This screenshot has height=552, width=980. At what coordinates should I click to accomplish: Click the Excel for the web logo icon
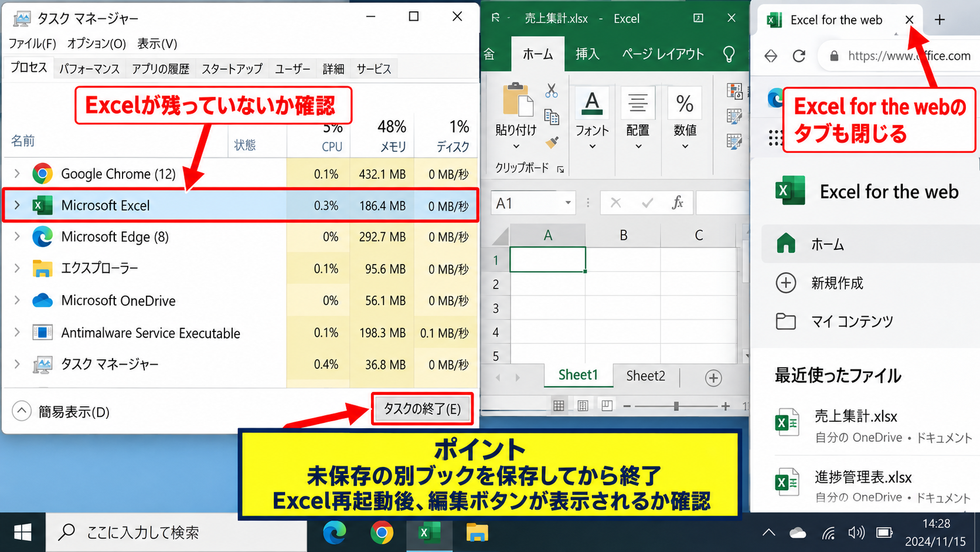point(790,191)
